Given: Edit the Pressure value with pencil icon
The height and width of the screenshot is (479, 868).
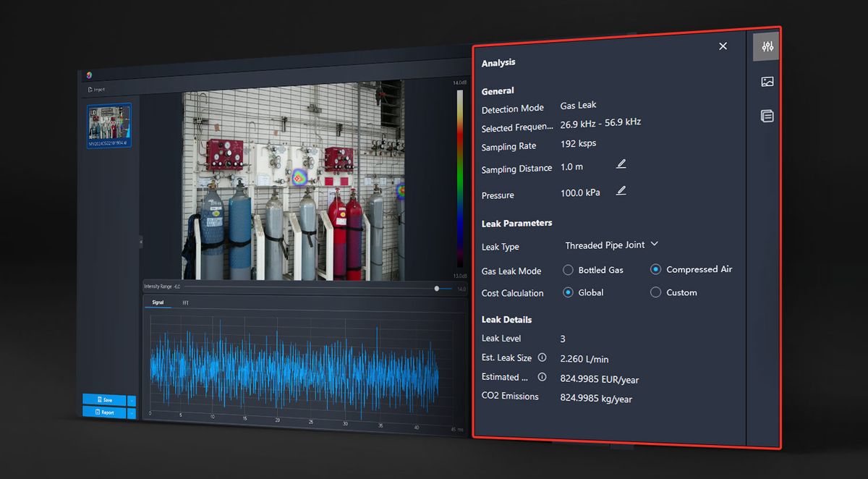Looking at the screenshot, I should [x=621, y=191].
